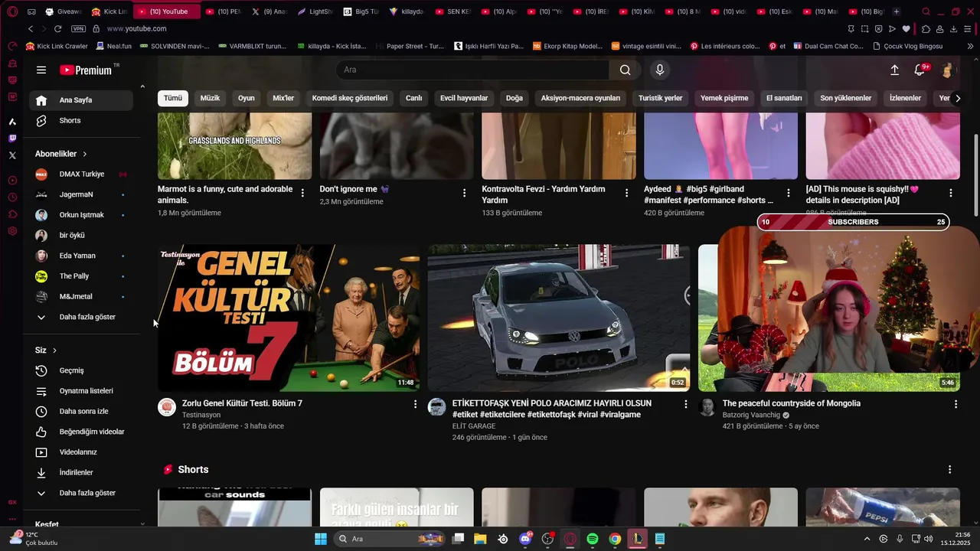Screen dimensions: 980x551
Task: Open a new browser tab
Action: pyautogui.click(x=897, y=11)
